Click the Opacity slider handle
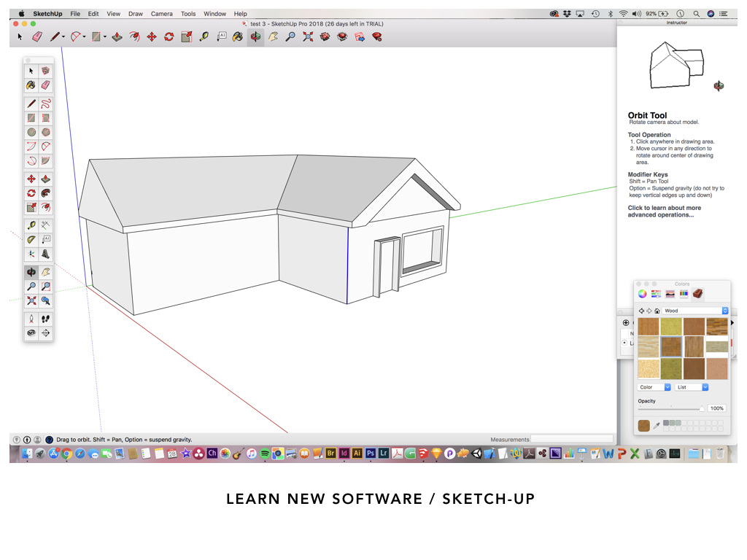 pyautogui.click(x=702, y=408)
